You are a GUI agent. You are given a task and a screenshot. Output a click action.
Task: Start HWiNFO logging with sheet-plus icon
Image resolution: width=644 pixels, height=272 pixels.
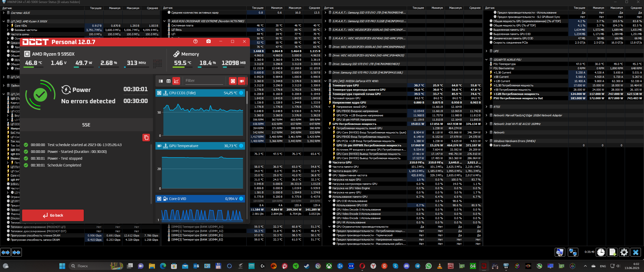[x=613, y=252]
